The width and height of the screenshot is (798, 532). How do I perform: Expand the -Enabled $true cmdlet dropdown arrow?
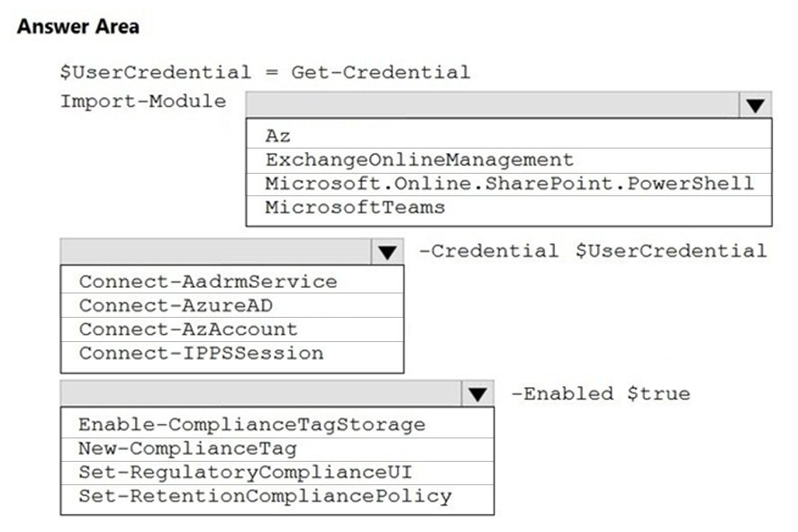pos(477,393)
